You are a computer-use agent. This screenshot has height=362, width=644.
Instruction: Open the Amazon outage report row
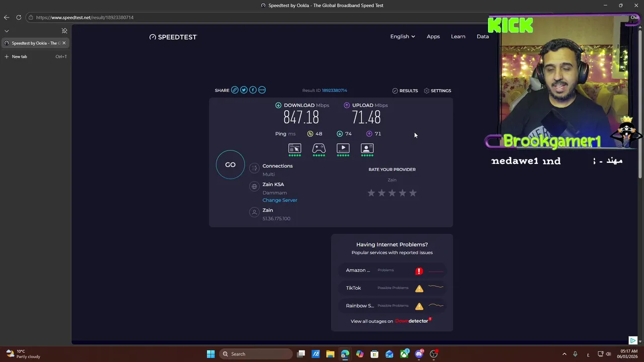(392, 270)
